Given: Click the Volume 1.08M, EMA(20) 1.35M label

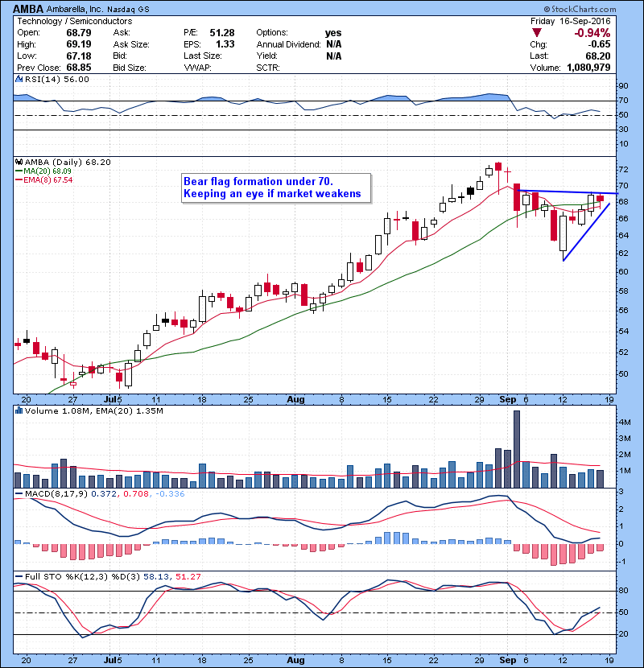Looking at the screenshot, I should click(x=93, y=411).
